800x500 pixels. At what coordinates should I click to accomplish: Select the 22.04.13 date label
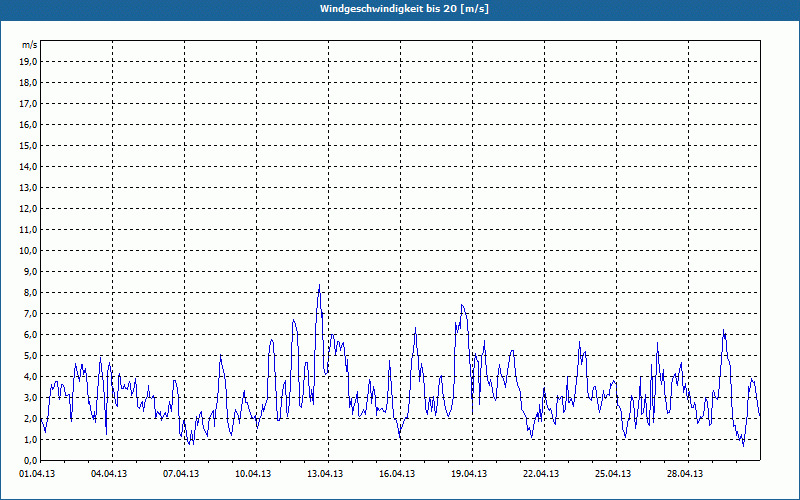pyautogui.click(x=541, y=474)
